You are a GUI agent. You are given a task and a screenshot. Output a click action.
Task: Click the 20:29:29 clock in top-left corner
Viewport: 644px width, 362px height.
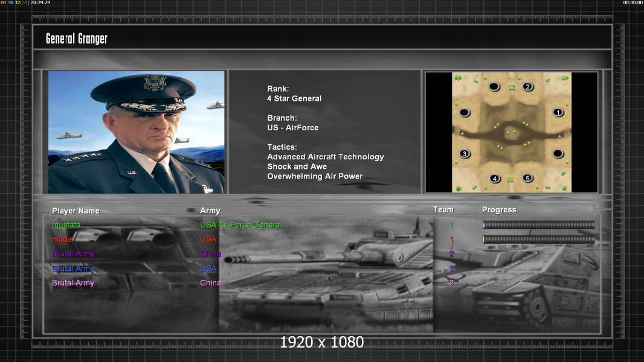click(40, 2)
